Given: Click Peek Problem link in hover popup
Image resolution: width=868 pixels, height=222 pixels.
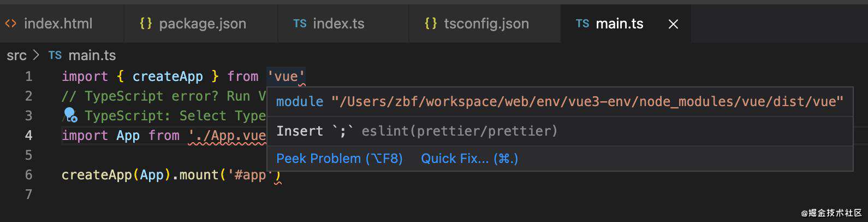Looking at the screenshot, I should [339, 159].
